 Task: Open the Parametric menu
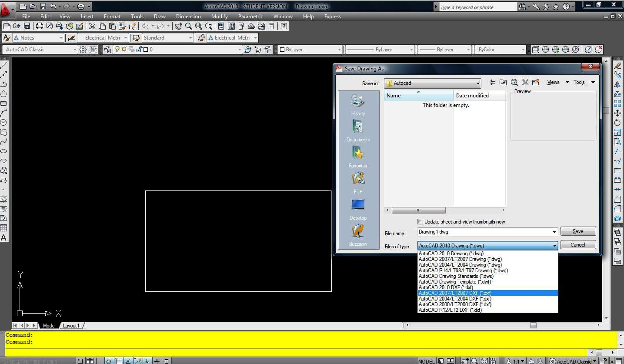[250, 17]
